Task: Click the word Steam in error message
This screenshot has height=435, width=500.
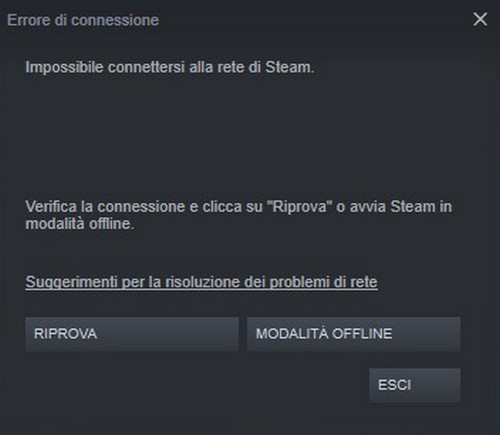Action: click(289, 67)
